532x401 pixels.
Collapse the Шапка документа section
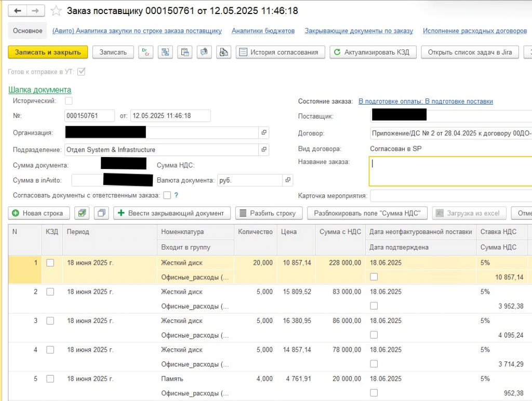pyautogui.click(x=40, y=90)
